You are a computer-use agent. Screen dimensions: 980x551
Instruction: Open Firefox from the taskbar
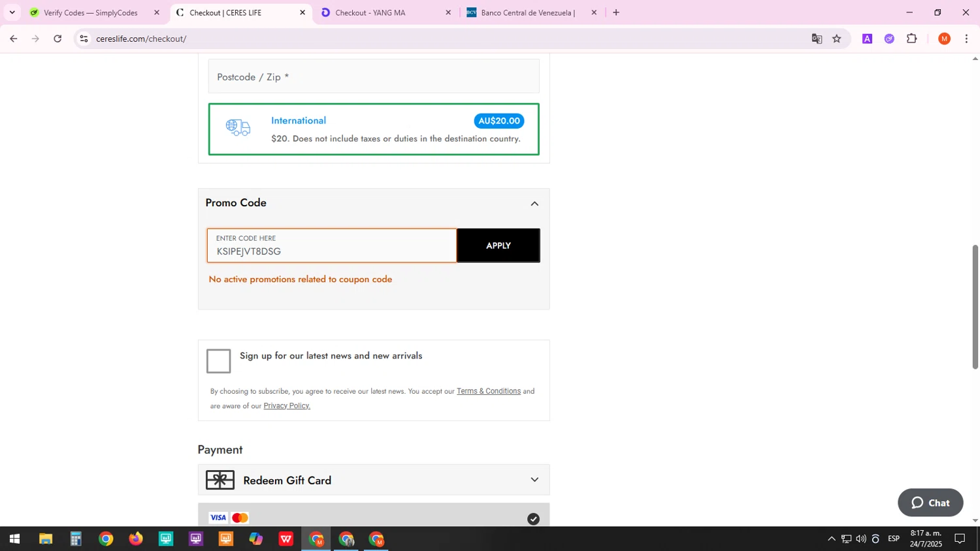pyautogui.click(x=136, y=539)
